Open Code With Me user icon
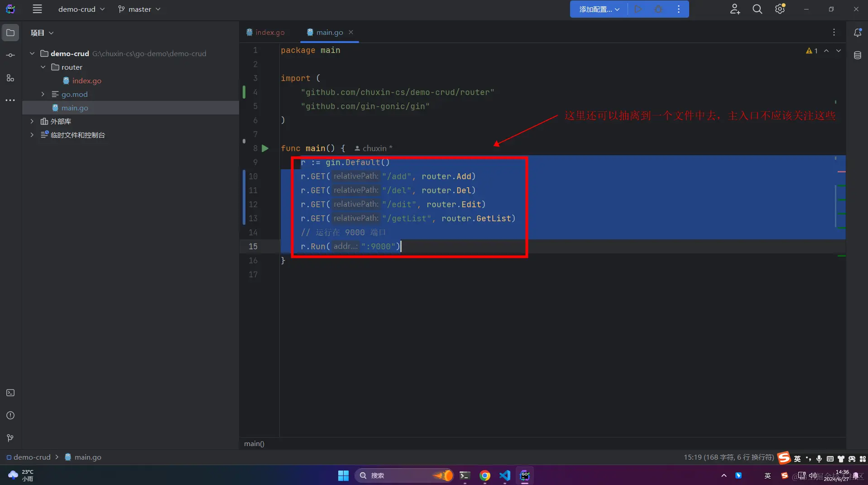868x485 pixels. coord(735,9)
